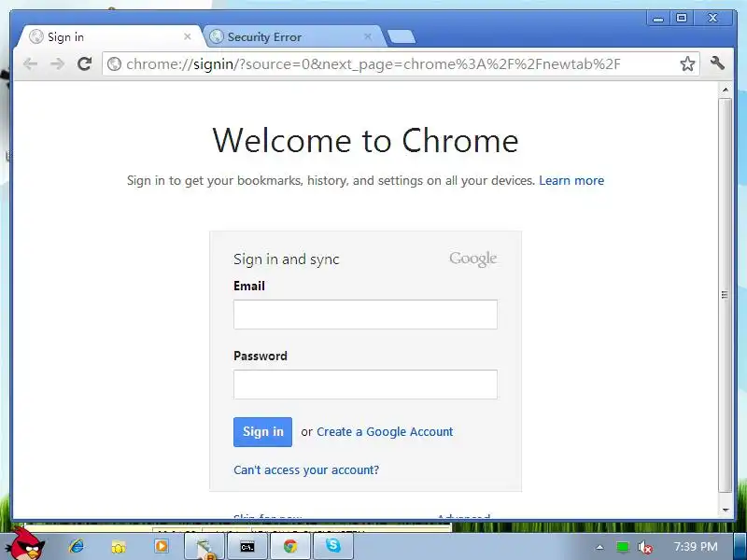Viewport: 747px width, 560px height.
Task: Close the Security Error tab
Action: tap(367, 36)
